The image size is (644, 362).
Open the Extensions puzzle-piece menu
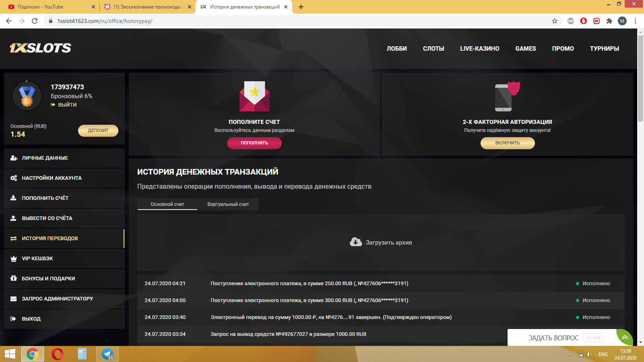(x=609, y=21)
